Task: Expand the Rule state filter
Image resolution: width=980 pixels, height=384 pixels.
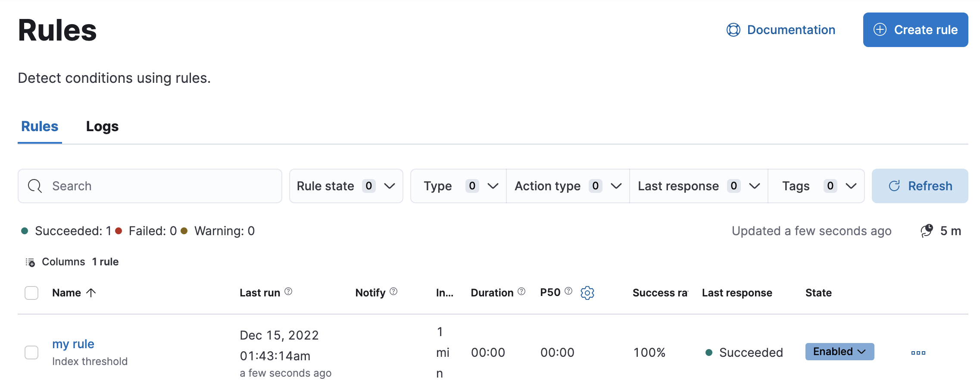Action: (346, 186)
